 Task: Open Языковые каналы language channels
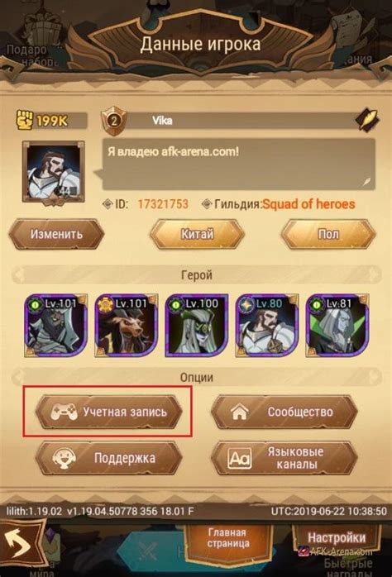tap(284, 459)
